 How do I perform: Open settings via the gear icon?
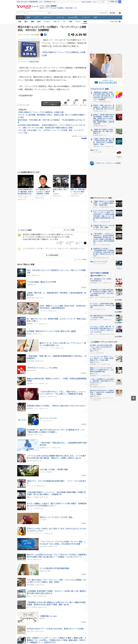[120, 13]
